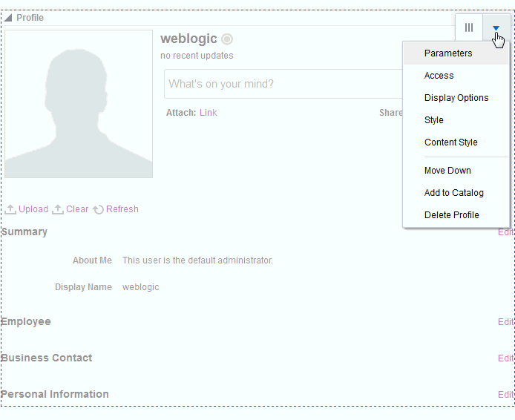
Task: Open Display Options menu entry
Action: tap(456, 98)
